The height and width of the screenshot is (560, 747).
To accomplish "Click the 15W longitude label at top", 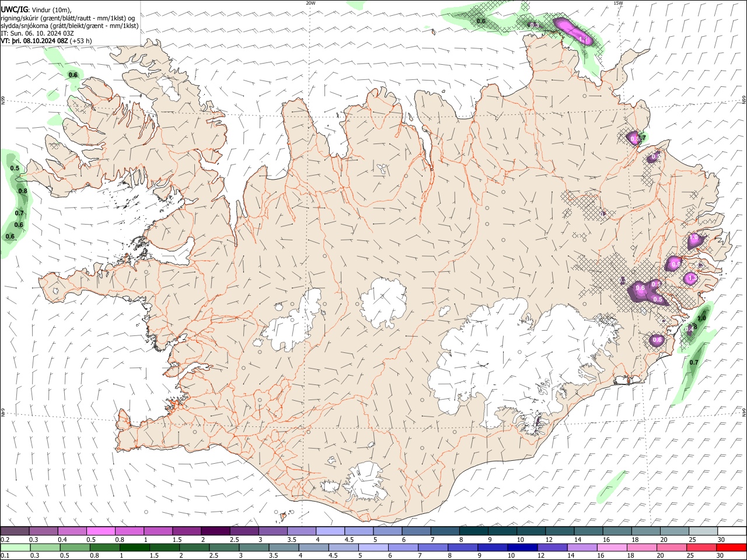I will click(618, 3).
